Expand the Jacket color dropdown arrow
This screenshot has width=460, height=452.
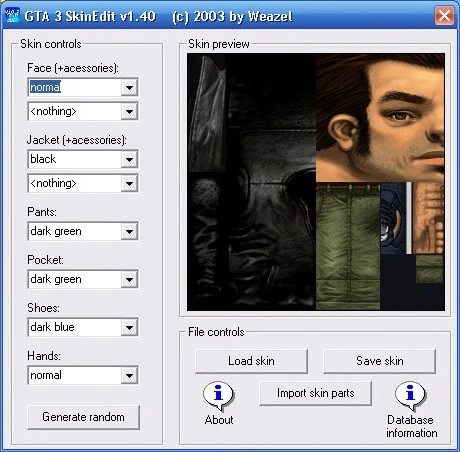point(129,160)
